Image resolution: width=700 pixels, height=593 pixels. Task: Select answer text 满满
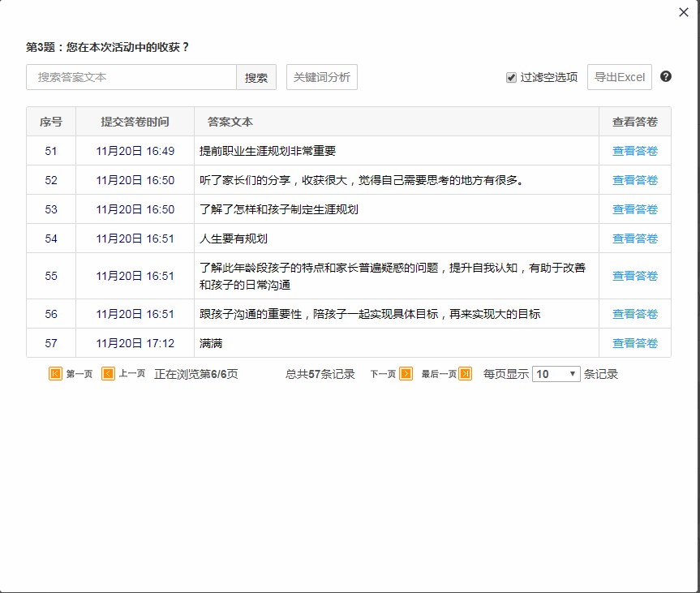point(211,343)
